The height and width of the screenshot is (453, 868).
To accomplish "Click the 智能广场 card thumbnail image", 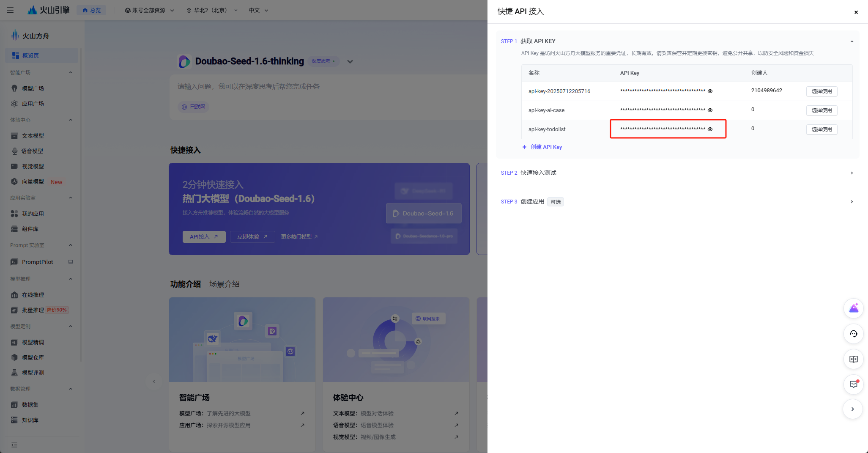I will tap(242, 340).
